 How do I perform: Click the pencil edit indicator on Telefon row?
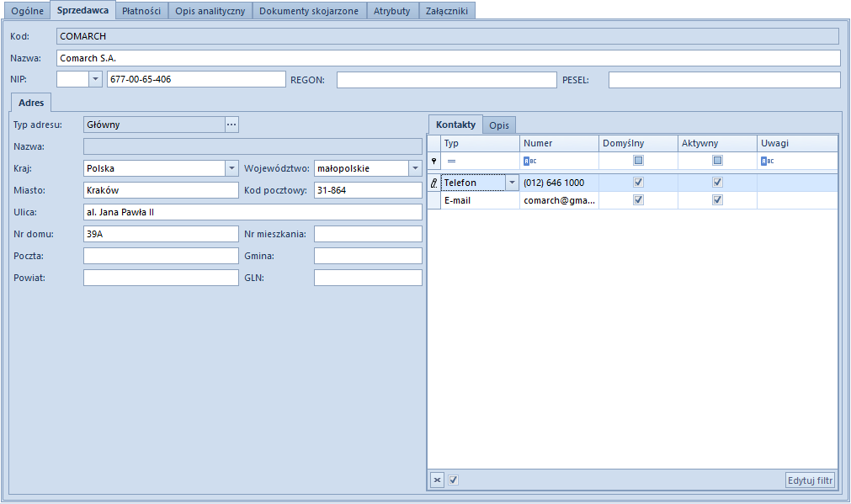(x=433, y=183)
